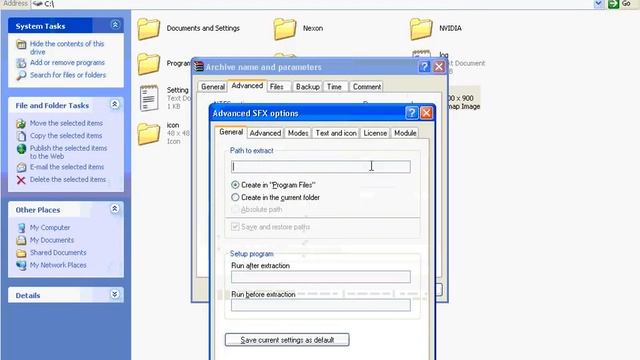Screen dimensions: 640x360
Task: Select the Absolute path radio option
Action: [235, 209]
